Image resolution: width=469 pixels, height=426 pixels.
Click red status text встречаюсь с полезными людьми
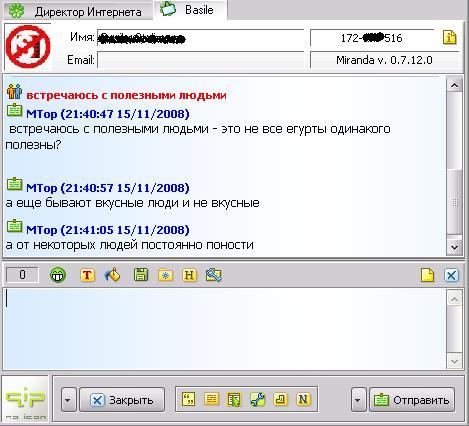pyautogui.click(x=126, y=95)
